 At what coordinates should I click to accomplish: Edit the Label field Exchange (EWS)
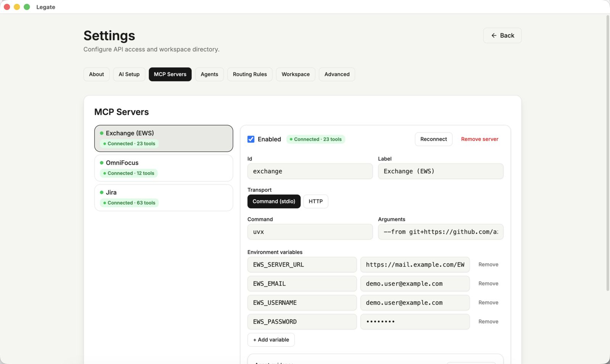[x=441, y=171]
